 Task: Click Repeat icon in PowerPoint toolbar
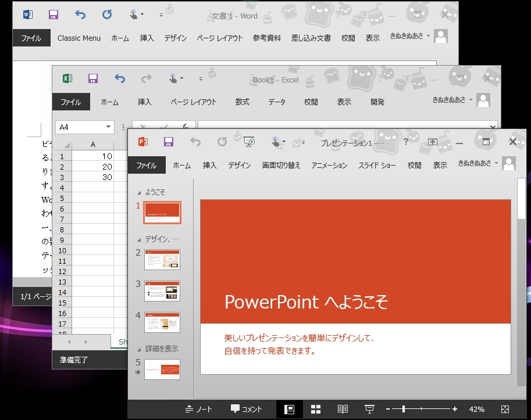pos(222,142)
